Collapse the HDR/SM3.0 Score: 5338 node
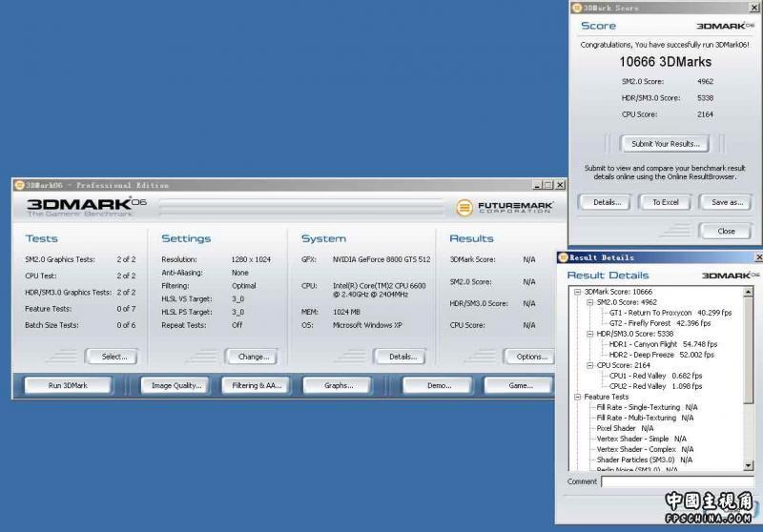This screenshot has height=532, width=763. [x=589, y=334]
